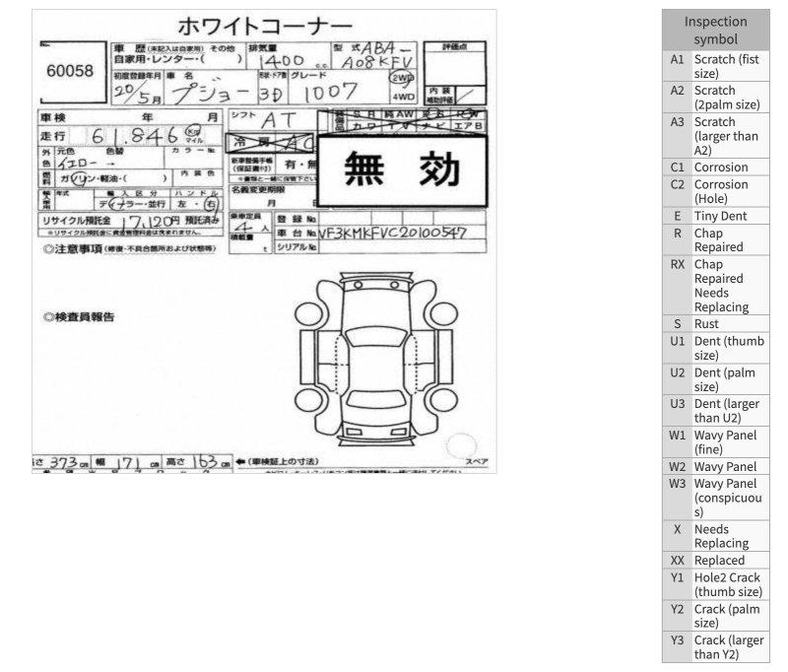Select the A3 Scratch larger than A2 row
This screenshot has width=788, height=672.
(715, 135)
